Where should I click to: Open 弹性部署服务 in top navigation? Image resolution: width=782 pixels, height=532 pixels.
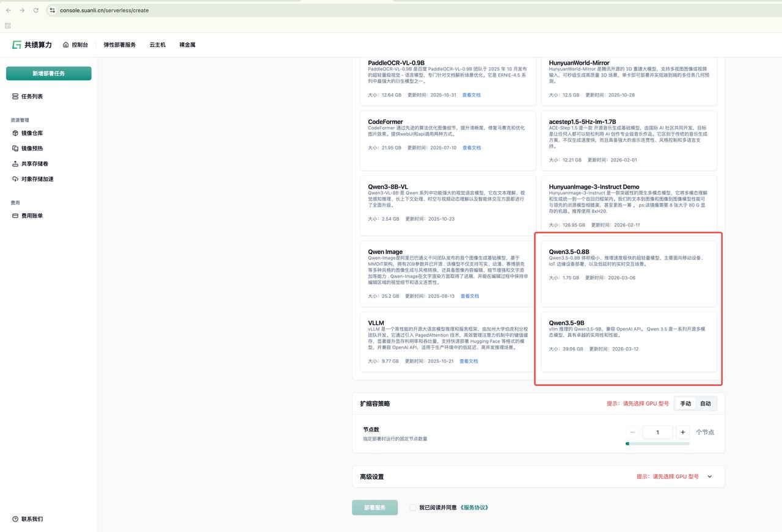[x=120, y=45]
